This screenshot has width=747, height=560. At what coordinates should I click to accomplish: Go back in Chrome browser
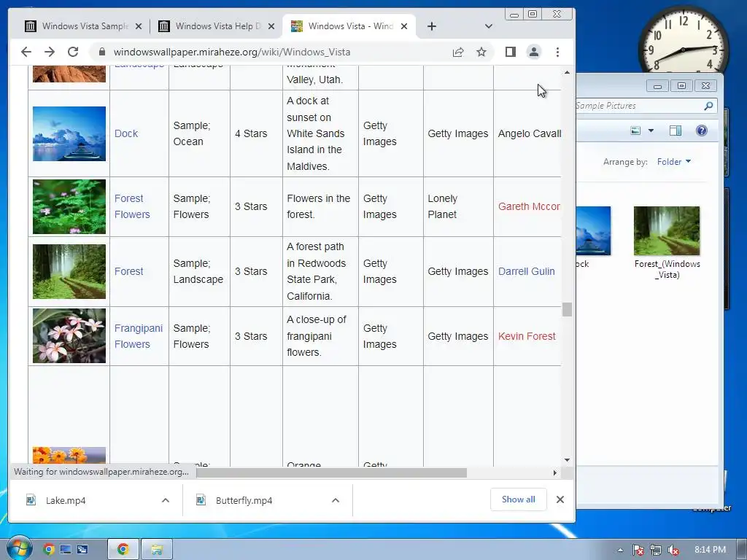26,52
